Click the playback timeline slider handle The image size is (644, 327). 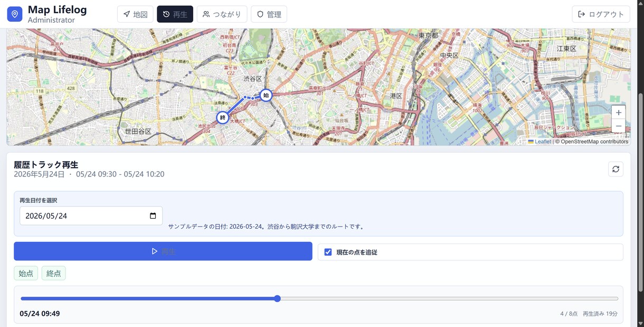[x=277, y=298]
